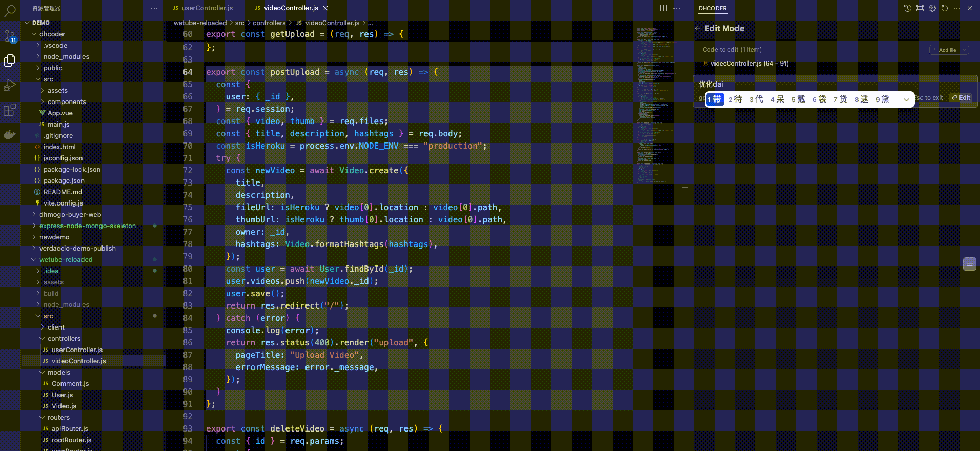Select the DHCODER panel tab
980x451 pixels.
(712, 8)
